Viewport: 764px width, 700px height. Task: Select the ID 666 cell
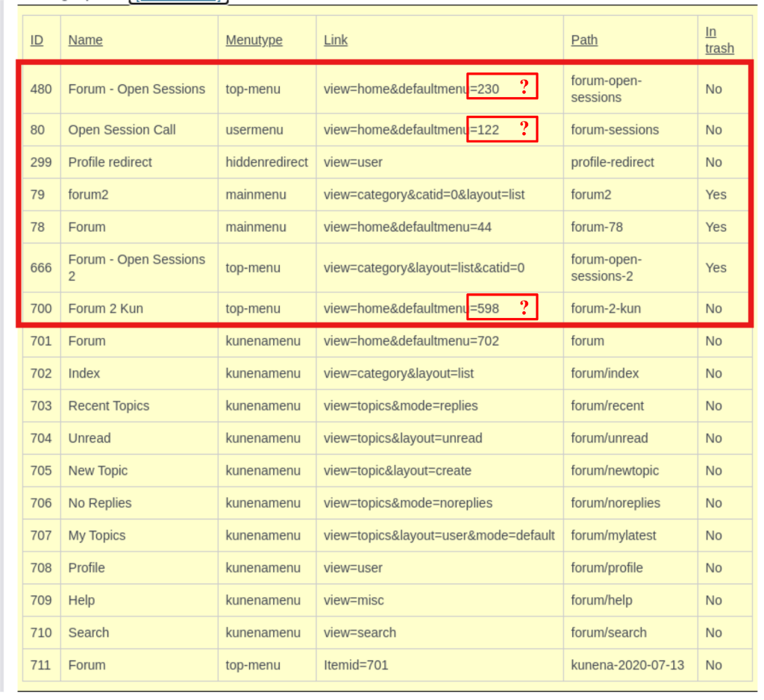click(x=41, y=268)
